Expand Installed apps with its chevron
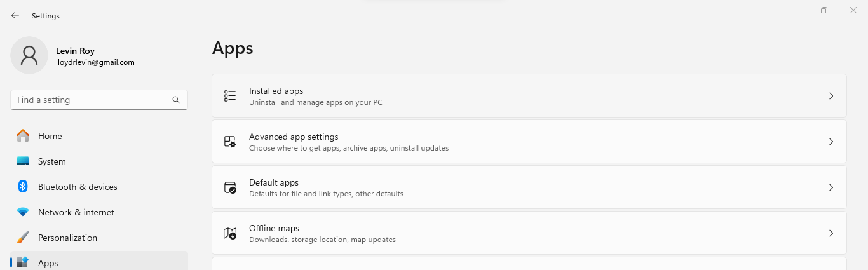This screenshot has height=270, width=868. [x=831, y=96]
